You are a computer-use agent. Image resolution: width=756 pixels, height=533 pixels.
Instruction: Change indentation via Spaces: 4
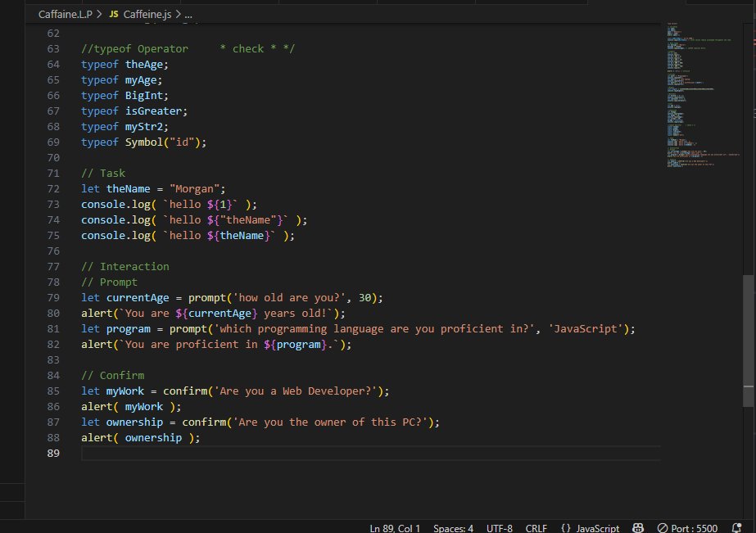pos(453,528)
